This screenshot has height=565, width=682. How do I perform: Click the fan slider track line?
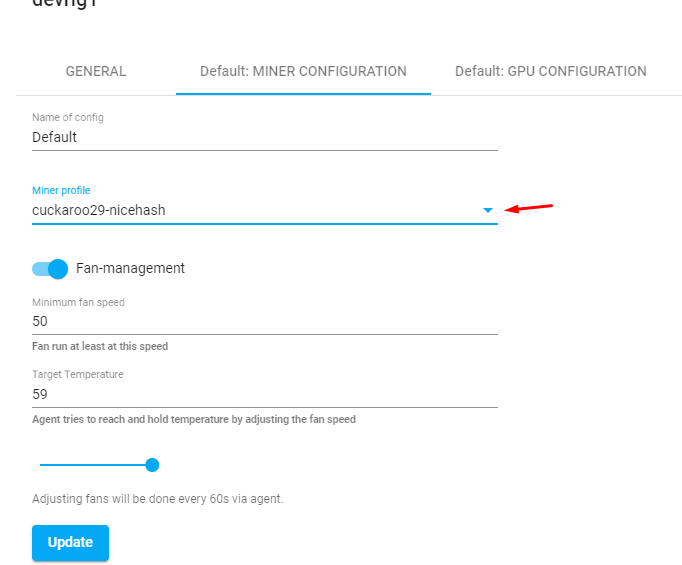(x=92, y=465)
